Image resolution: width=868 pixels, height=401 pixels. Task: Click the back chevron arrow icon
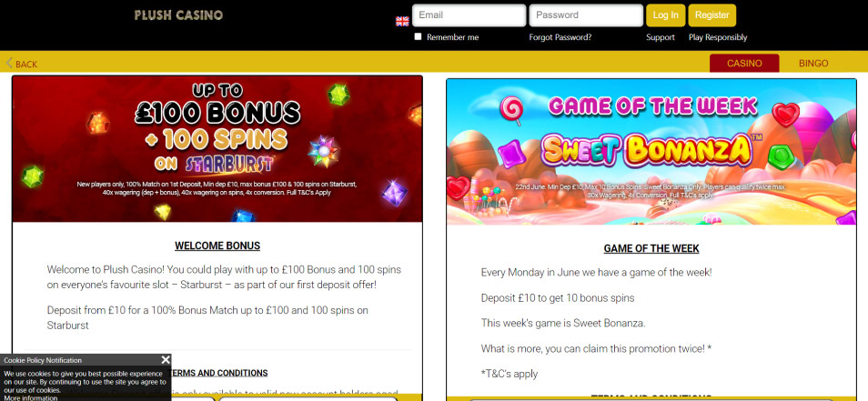(9, 63)
